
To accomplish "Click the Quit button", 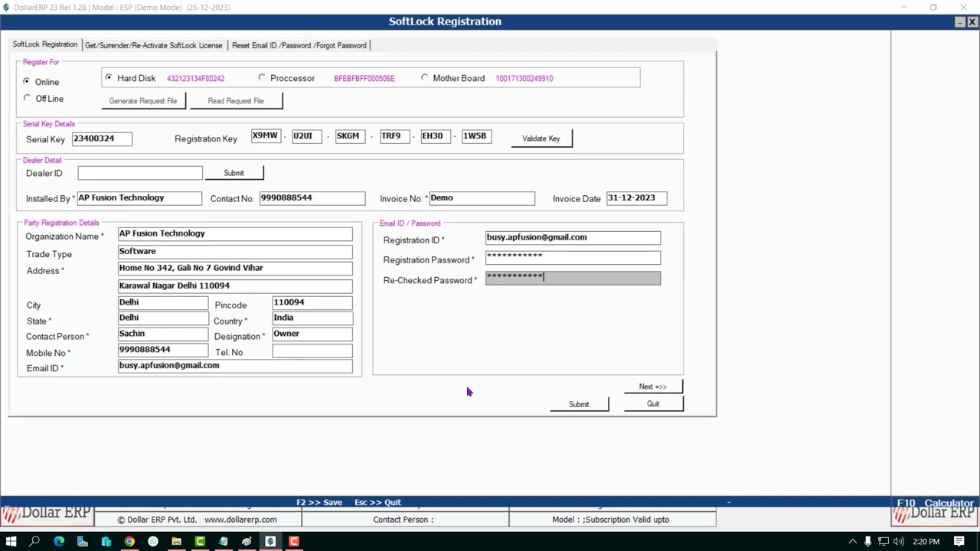I will pyautogui.click(x=653, y=404).
